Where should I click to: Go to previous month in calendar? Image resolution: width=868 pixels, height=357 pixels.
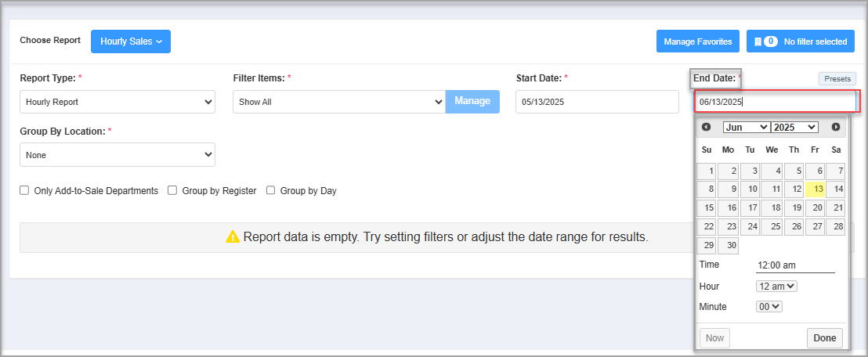[x=706, y=127]
